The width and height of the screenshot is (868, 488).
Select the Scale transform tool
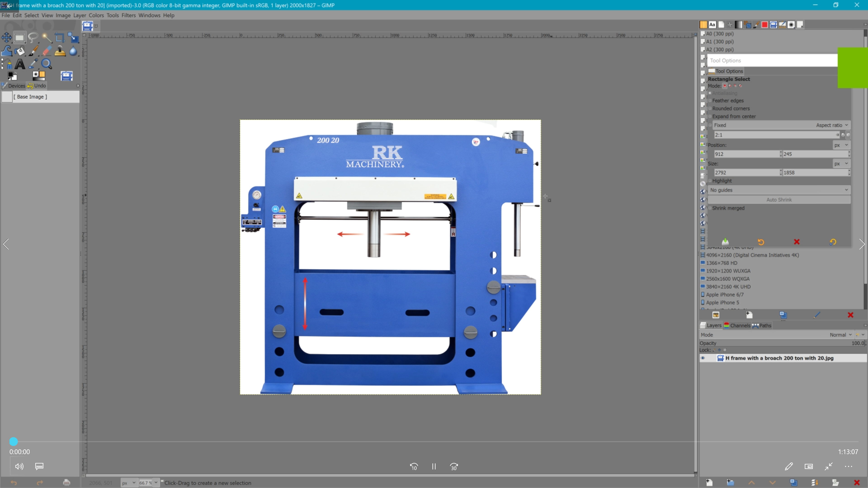point(73,37)
